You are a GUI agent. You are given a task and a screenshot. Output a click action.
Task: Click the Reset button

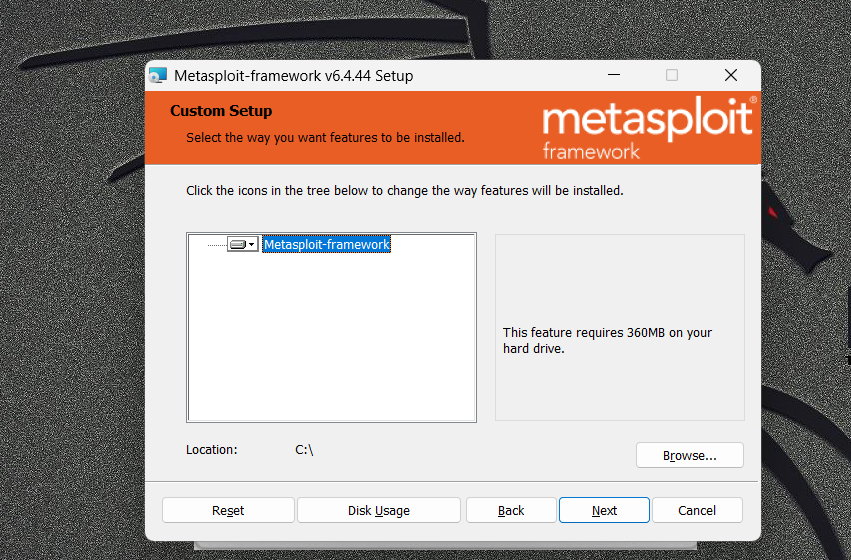coord(228,510)
